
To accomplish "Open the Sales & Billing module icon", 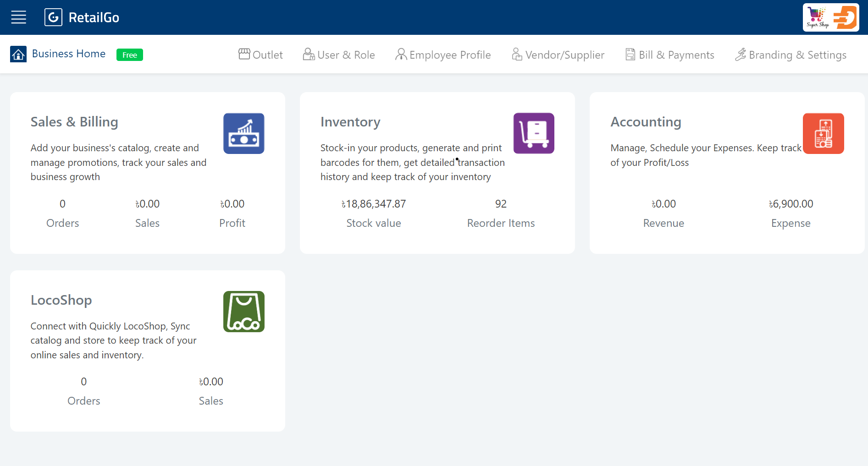I will coord(243,133).
